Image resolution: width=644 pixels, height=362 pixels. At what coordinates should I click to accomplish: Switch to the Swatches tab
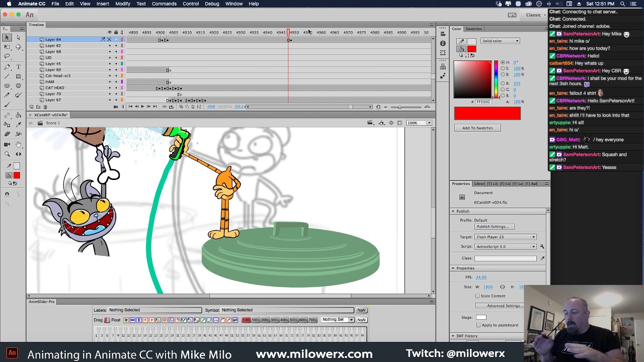click(473, 29)
